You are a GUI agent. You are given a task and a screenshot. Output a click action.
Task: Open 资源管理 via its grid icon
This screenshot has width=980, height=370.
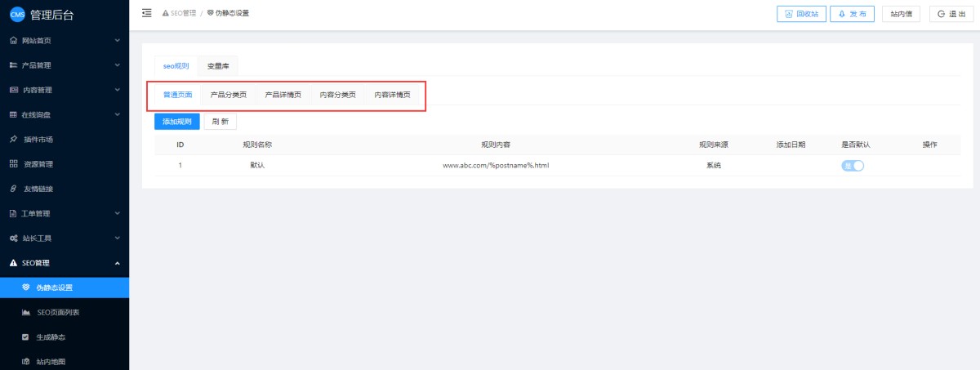13,164
